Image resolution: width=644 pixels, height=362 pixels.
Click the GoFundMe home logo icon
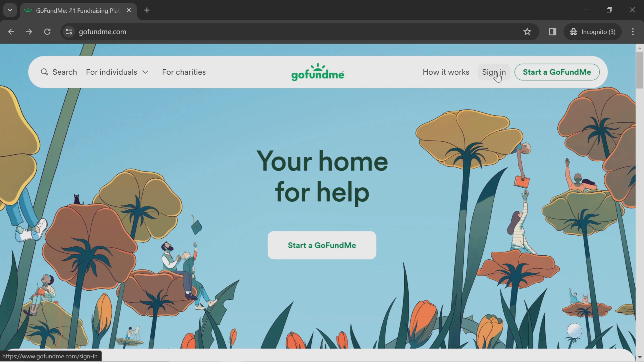[318, 72]
